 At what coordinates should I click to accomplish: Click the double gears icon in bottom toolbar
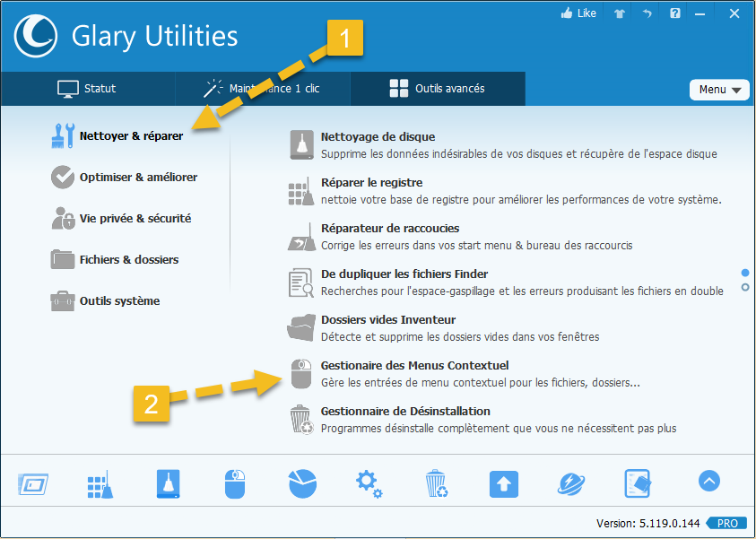click(x=369, y=484)
